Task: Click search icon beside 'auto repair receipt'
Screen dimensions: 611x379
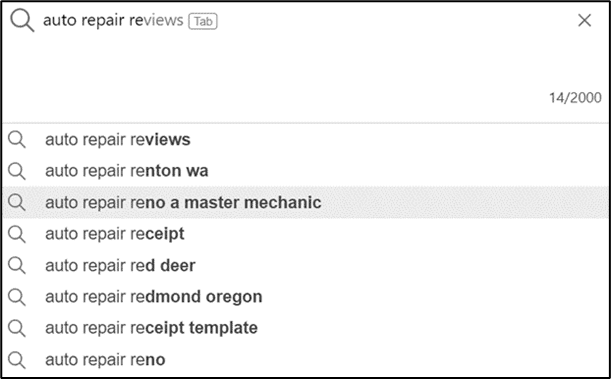Action: 17,234
